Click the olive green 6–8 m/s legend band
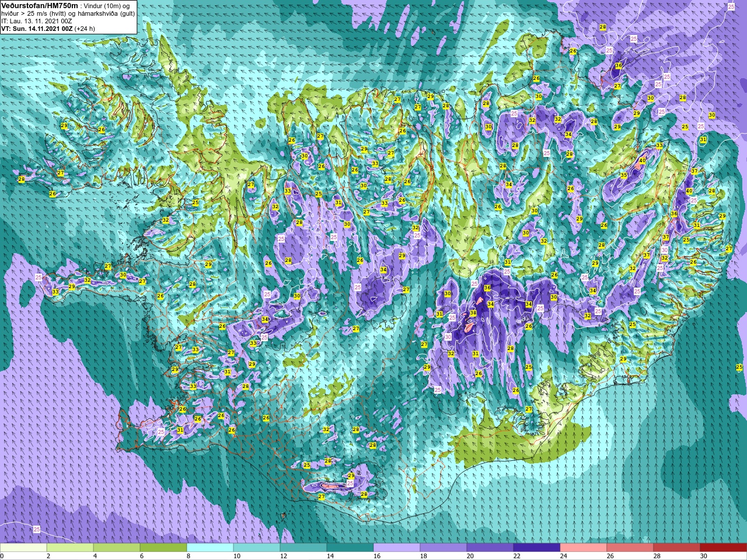747x560 pixels. [x=163, y=548]
